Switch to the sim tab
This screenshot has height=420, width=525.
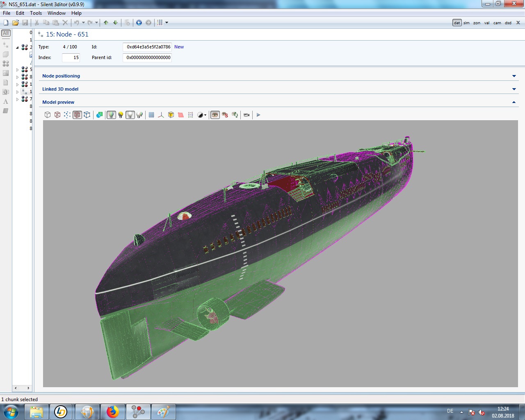466,23
